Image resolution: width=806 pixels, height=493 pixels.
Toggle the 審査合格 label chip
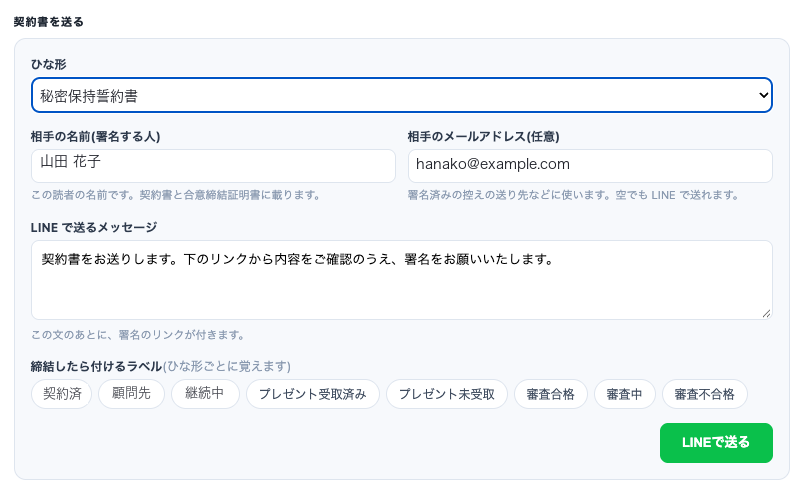[551, 394]
